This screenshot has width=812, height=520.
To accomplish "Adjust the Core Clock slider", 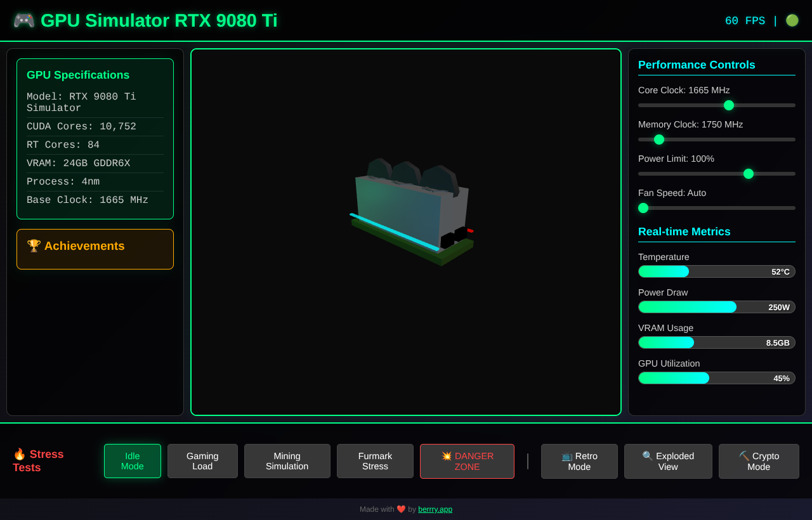I will click(x=728, y=105).
